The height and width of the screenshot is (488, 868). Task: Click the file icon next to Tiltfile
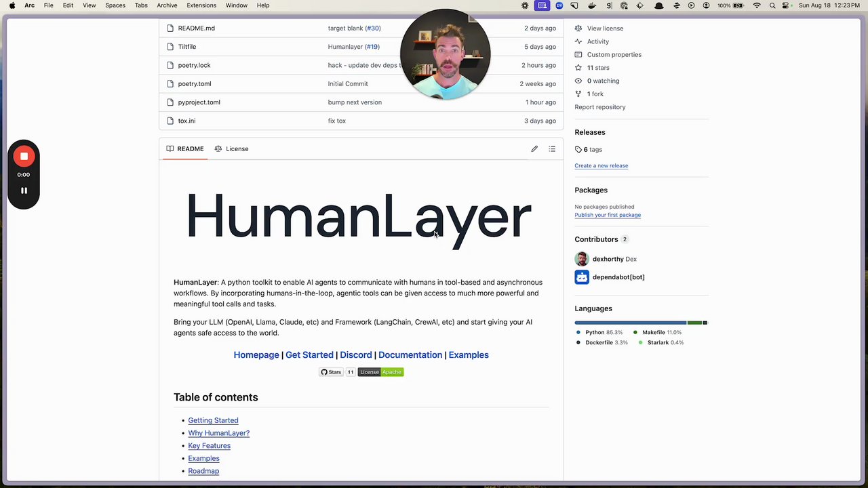pos(171,47)
